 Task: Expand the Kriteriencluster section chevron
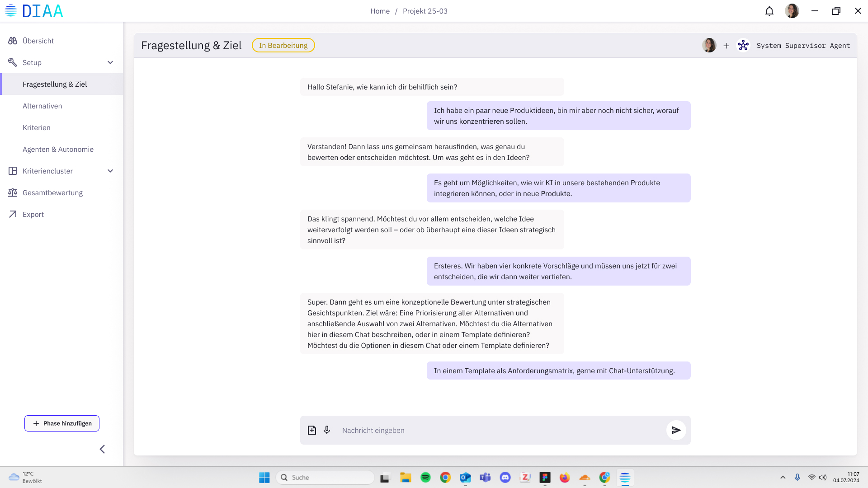pos(110,171)
